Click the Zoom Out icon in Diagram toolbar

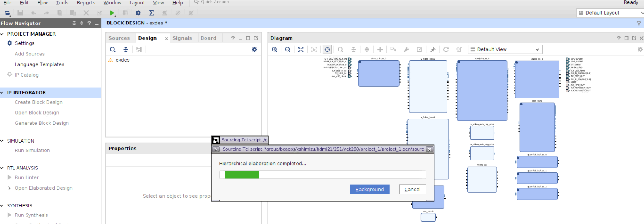(x=288, y=49)
